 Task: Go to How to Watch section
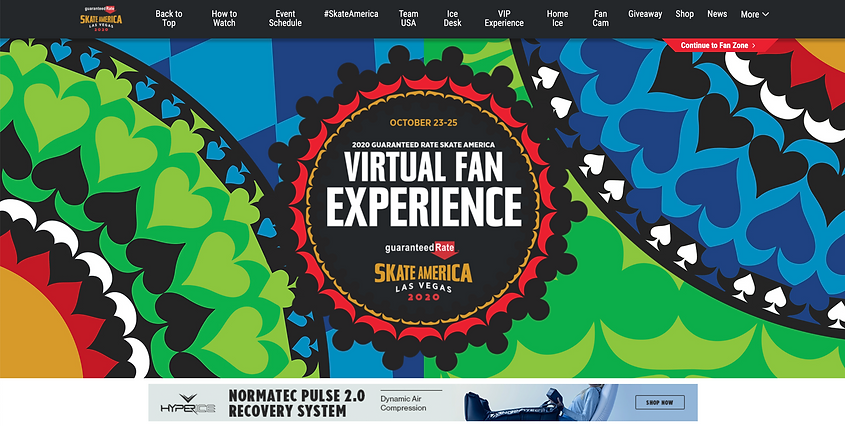224,18
